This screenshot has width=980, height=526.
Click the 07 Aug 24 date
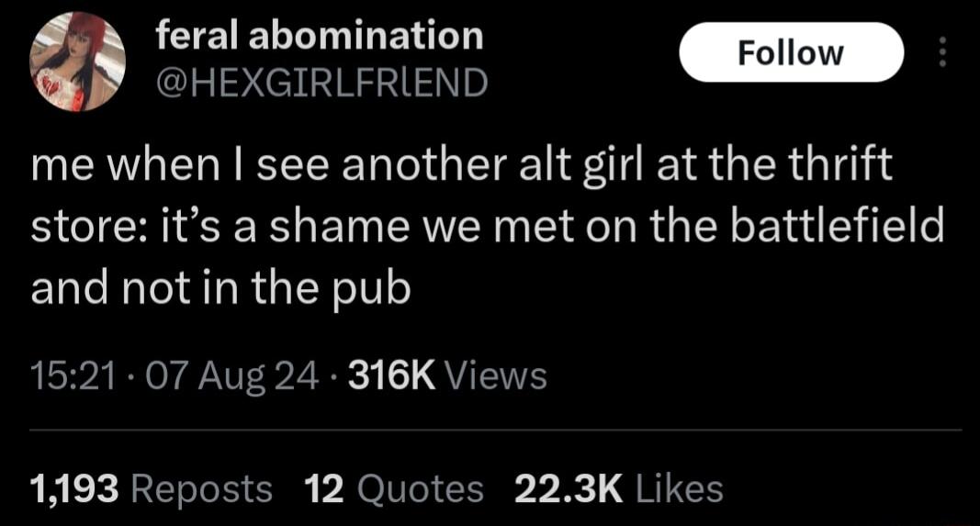click(x=231, y=378)
